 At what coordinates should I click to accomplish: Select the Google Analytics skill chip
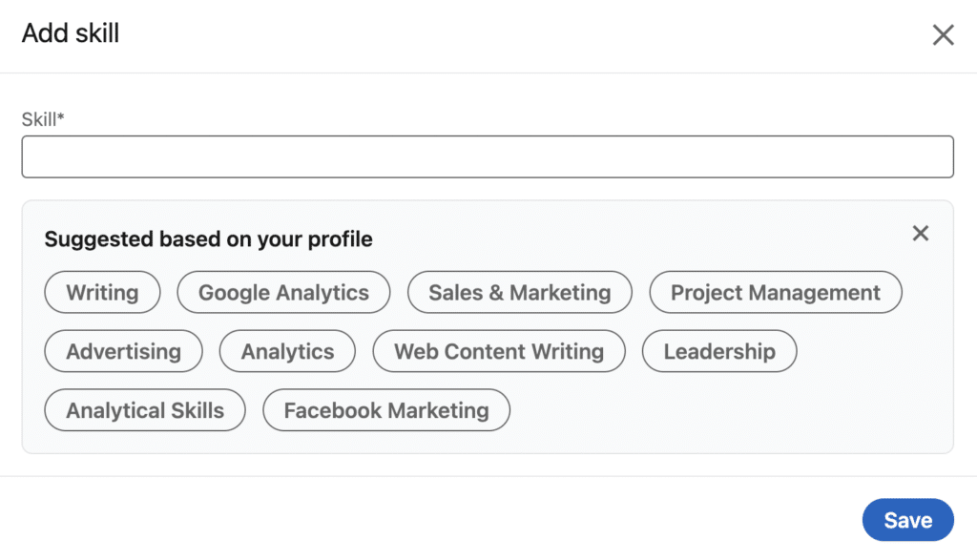tap(283, 293)
